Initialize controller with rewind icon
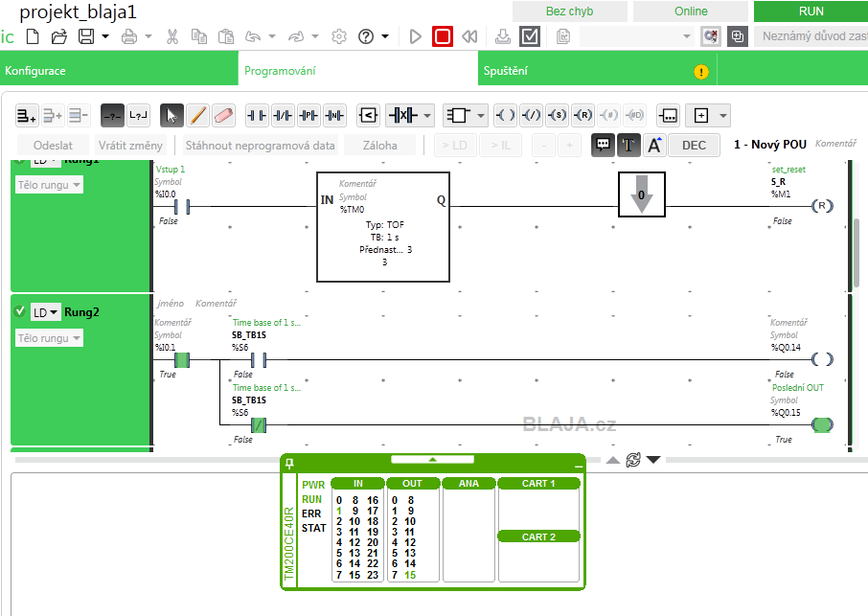 (x=469, y=36)
